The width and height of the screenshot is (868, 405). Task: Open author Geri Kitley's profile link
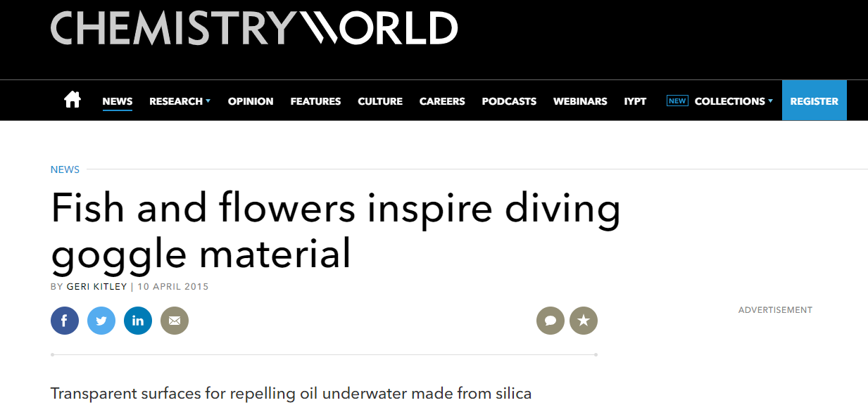click(97, 287)
